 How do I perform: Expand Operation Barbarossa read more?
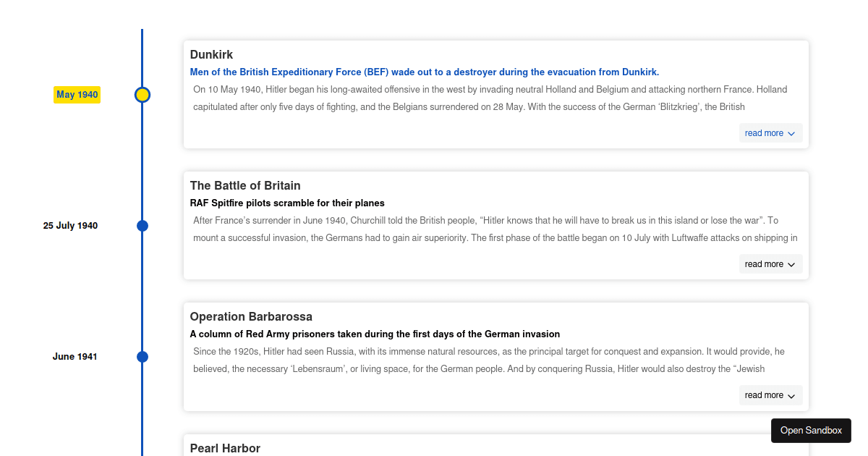tap(770, 395)
